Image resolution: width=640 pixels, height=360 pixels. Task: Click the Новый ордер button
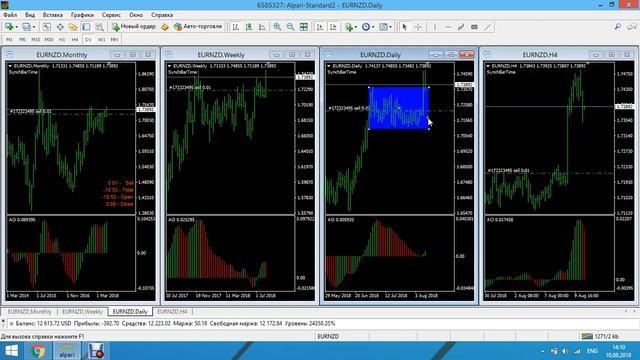pos(134,27)
